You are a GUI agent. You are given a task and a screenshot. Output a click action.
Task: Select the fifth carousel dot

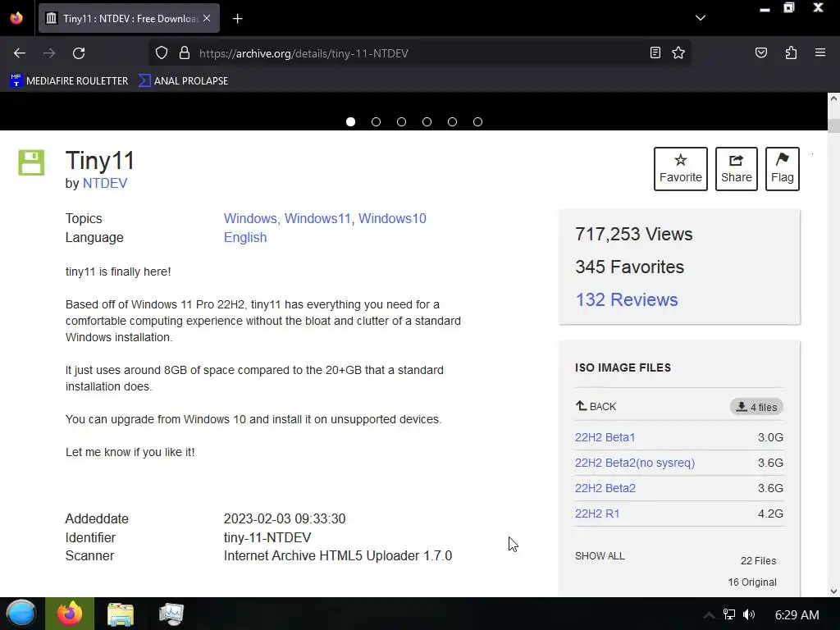click(452, 122)
